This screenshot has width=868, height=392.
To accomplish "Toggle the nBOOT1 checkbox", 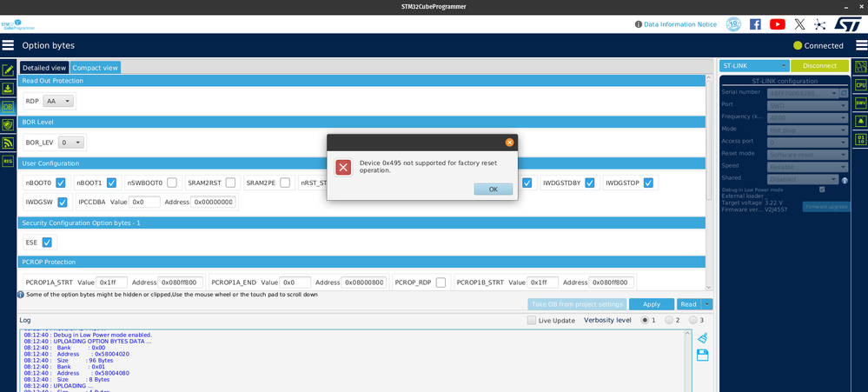I will click(x=111, y=183).
